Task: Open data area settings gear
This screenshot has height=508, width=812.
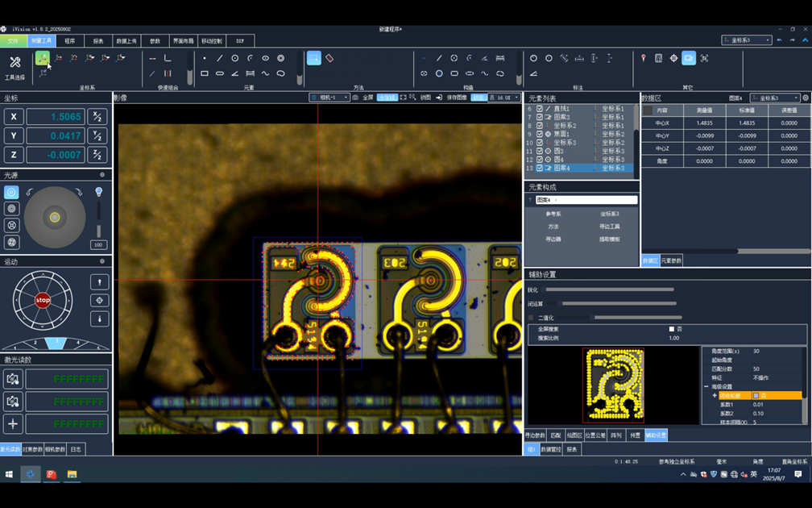Action: click(805, 98)
